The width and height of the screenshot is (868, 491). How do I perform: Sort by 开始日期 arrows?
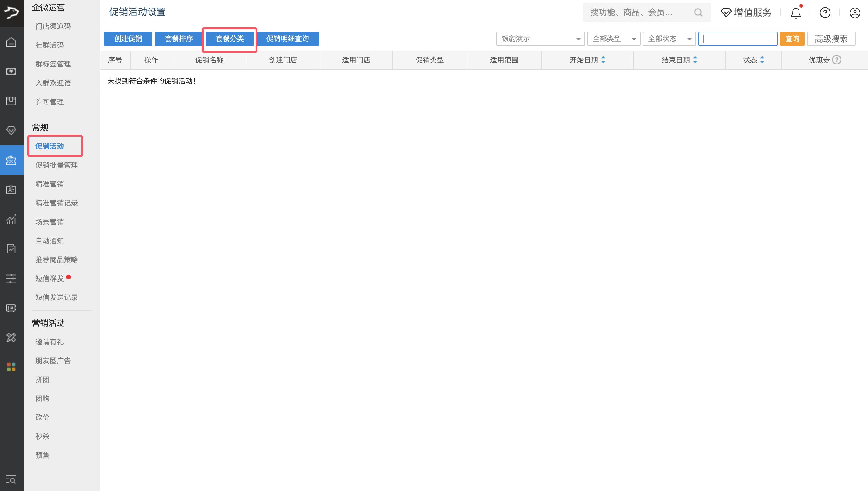(x=603, y=60)
